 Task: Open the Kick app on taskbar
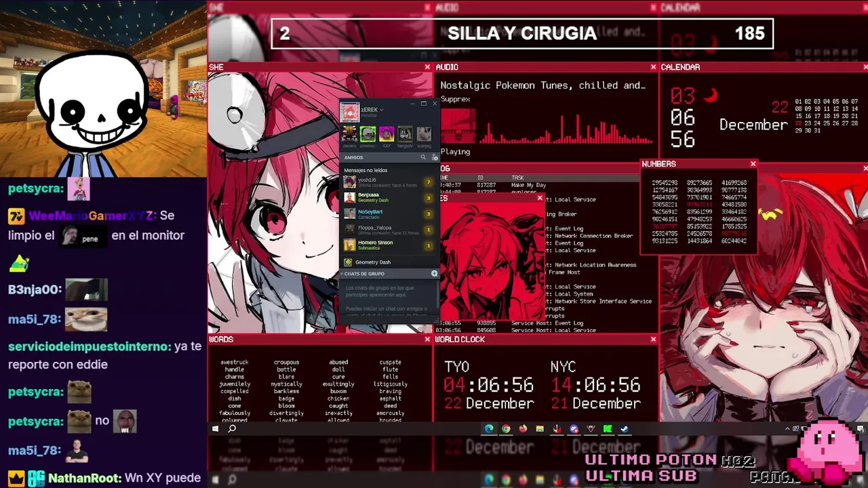tap(608, 428)
